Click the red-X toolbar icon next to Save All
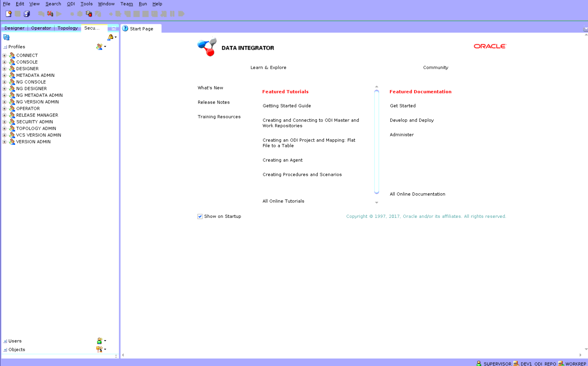Image resolution: width=588 pixels, height=366 pixels. click(x=50, y=14)
